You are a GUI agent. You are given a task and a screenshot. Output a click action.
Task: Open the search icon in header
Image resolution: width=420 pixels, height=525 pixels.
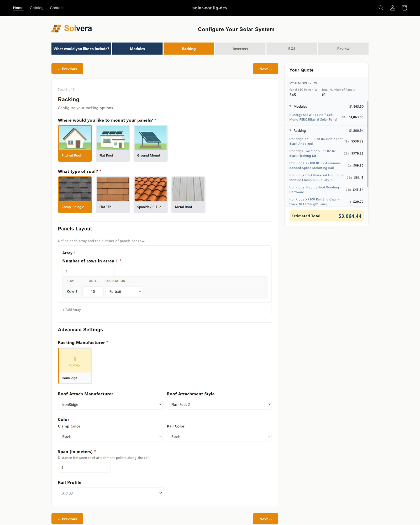(x=381, y=8)
